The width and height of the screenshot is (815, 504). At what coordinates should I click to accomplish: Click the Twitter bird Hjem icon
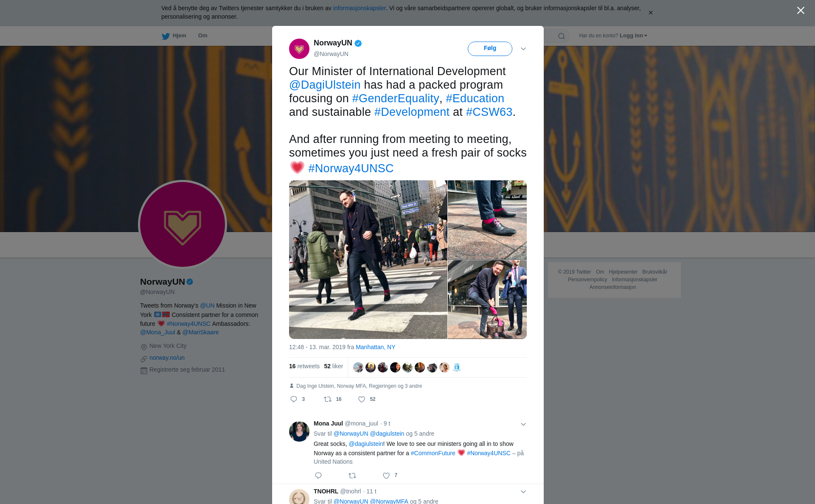point(166,36)
